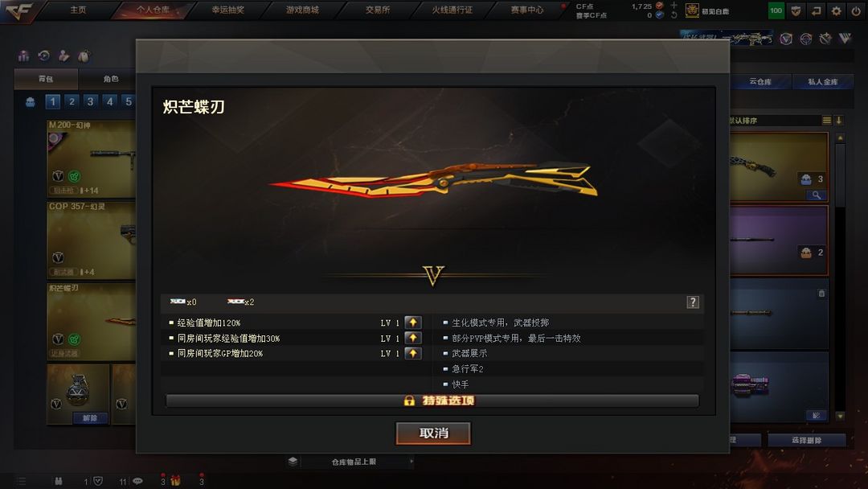Expand the 仓库物品上限 arrow
868x489 pixels.
pos(411,462)
